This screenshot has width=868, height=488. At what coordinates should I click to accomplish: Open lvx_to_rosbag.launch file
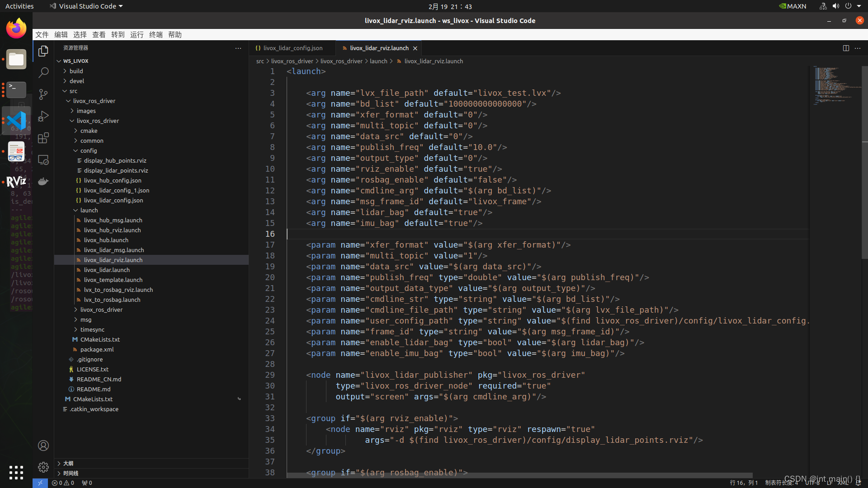[112, 300]
